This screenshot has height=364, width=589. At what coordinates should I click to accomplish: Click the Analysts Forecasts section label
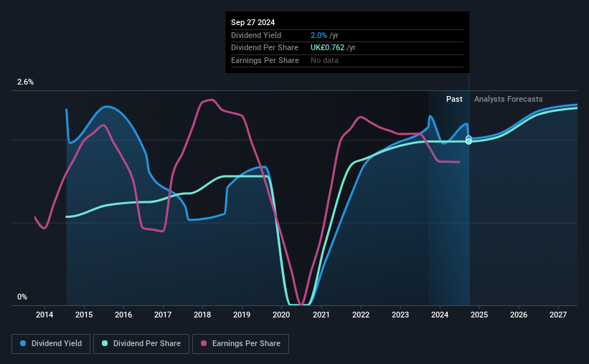508,99
